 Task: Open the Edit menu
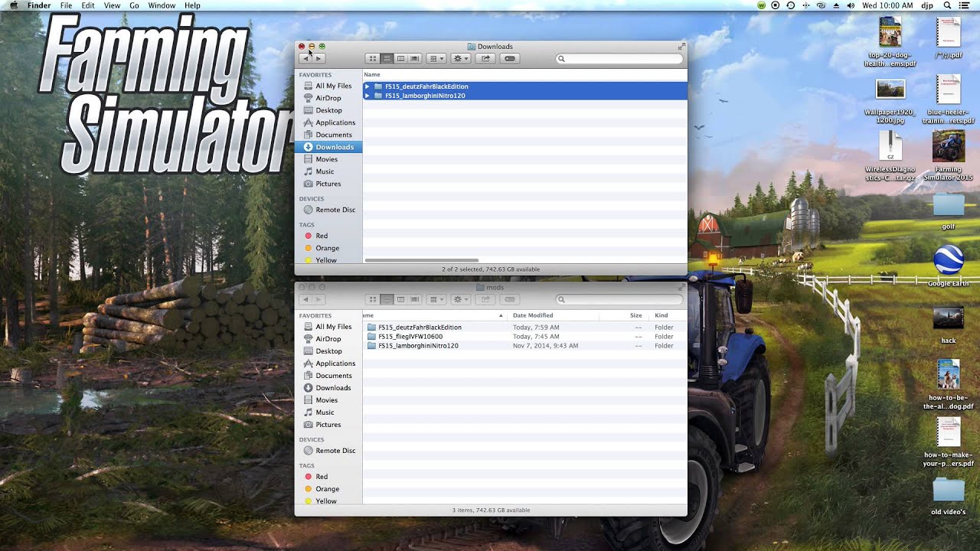[x=88, y=5]
